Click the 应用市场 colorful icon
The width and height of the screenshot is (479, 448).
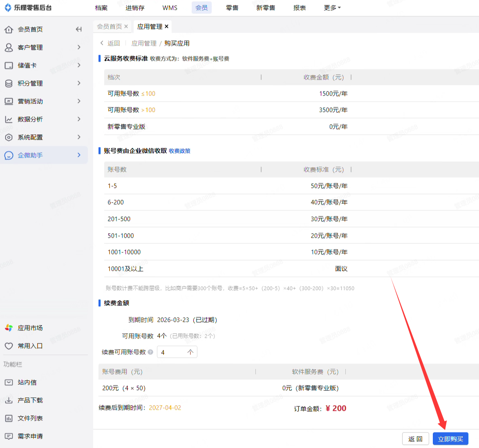point(9,328)
